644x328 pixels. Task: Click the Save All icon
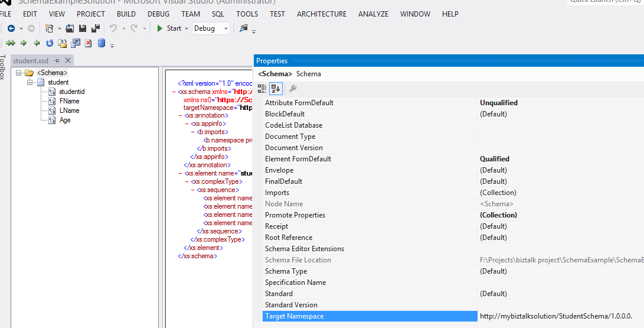click(96, 28)
